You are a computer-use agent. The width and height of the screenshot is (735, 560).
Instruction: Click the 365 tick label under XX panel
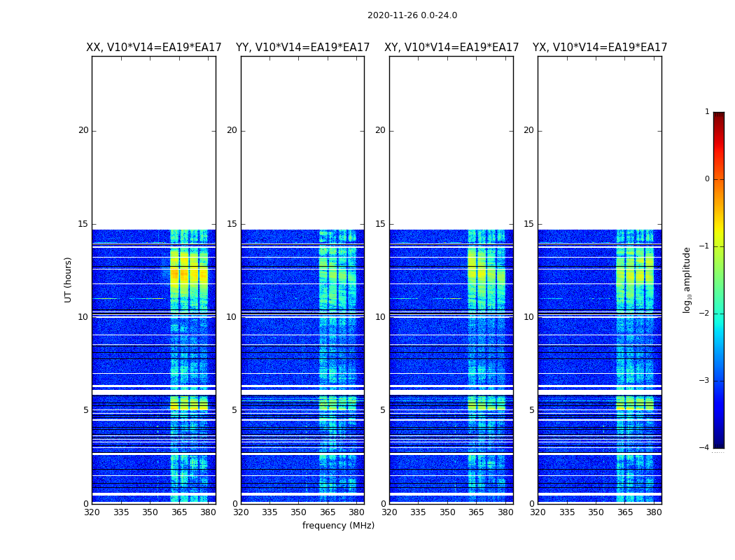pos(179,512)
